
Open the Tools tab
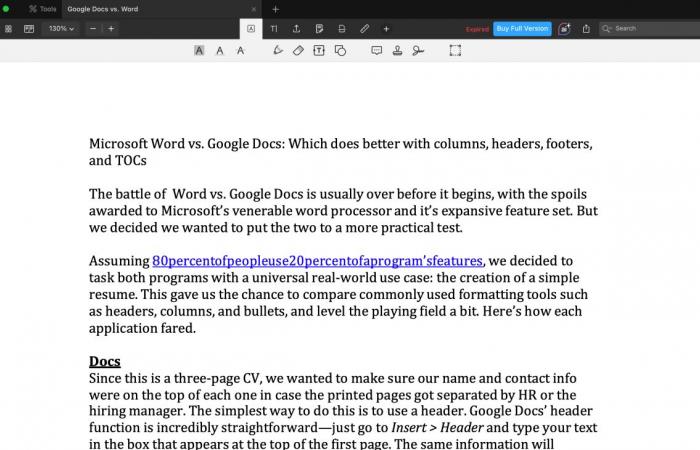pyautogui.click(x=42, y=9)
